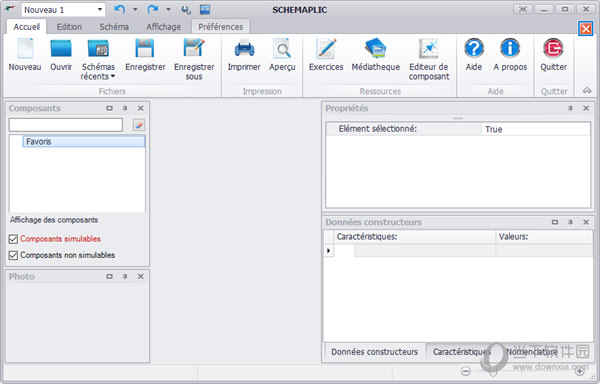Switch to Données constructeurs bottom tab
Image resolution: width=600 pixels, height=384 pixels.
click(375, 352)
